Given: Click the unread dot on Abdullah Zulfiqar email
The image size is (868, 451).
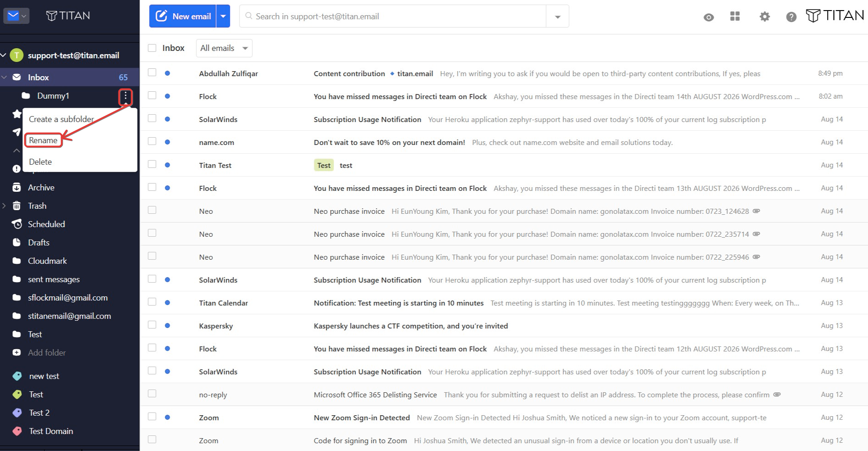Looking at the screenshot, I should click(x=168, y=73).
